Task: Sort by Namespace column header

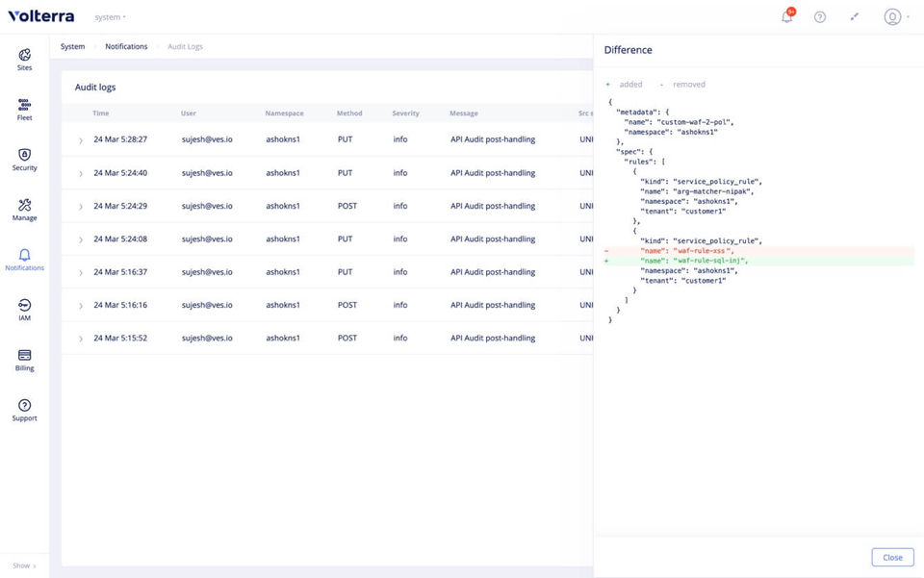Action: pyautogui.click(x=284, y=113)
